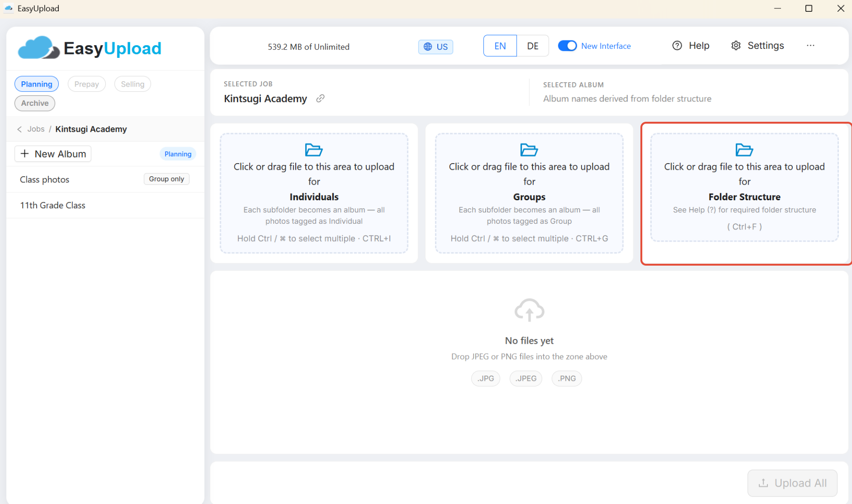The height and width of the screenshot is (504, 852).
Task: Click the back chevron beside Jobs
Action: [x=19, y=129]
